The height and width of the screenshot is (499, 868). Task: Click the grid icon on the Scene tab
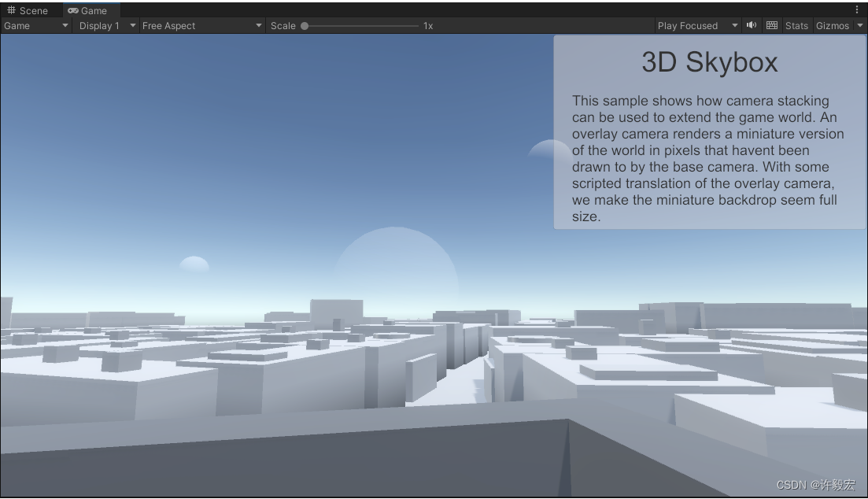click(11, 10)
